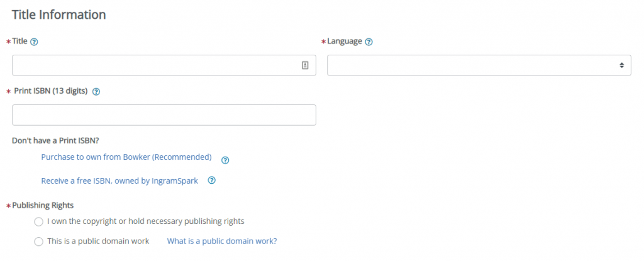The image size is (644, 261).
Task: Open the help icon next to Language
Action: coord(369,42)
